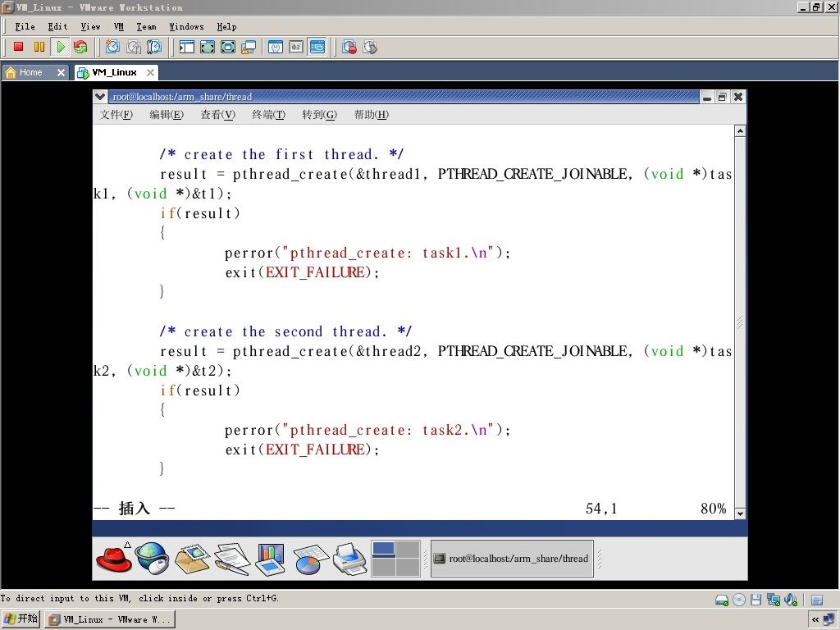Click the network adapter status icon
The height and width of the screenshot is (630, 840).
pyautogui.click(x=773, y=600)
